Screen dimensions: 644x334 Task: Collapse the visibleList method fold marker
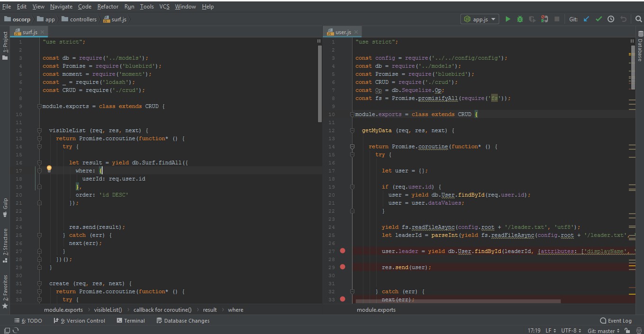point(40,131)
